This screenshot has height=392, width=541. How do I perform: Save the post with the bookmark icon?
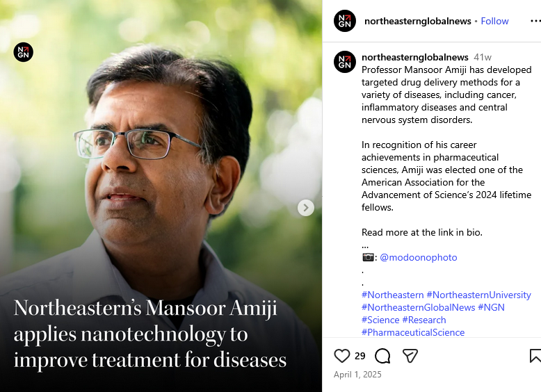(535, 356)
